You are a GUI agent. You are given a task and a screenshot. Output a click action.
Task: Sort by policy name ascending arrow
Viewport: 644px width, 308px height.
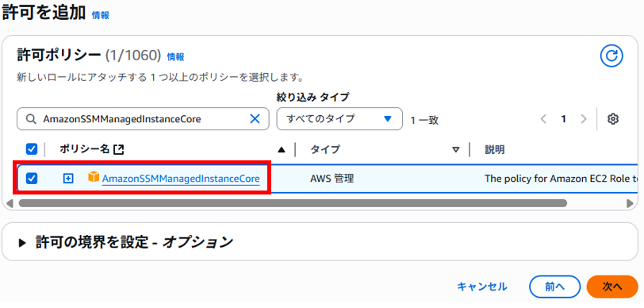pos(282,150)
